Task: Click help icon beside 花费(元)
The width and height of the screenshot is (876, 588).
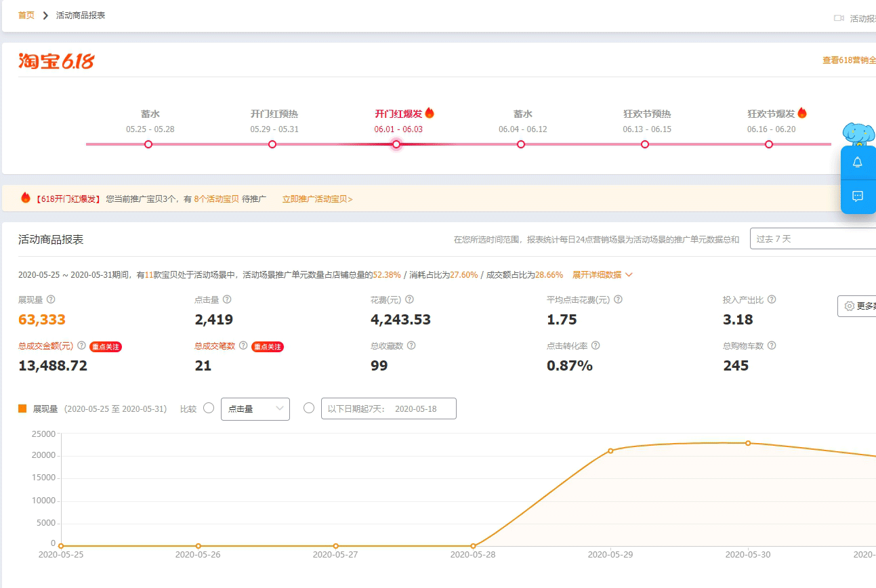Action: point(409,299)
